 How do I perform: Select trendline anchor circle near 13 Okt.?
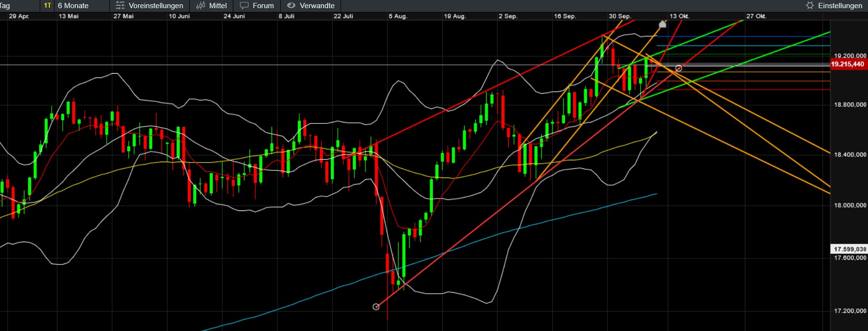coord(678,68)
